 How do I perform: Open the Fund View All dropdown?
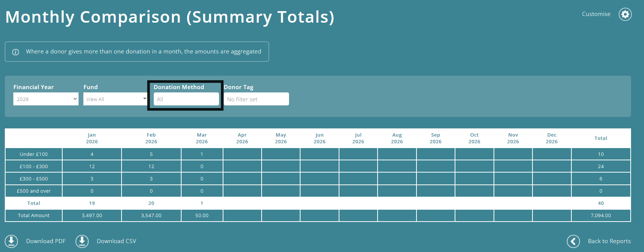(x=116, y=99)
